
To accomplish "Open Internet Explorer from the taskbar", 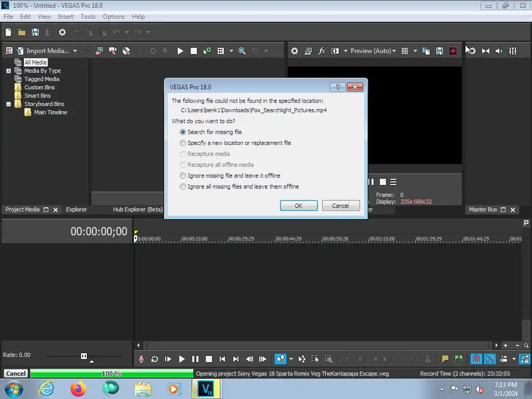I will coord(46,389).
